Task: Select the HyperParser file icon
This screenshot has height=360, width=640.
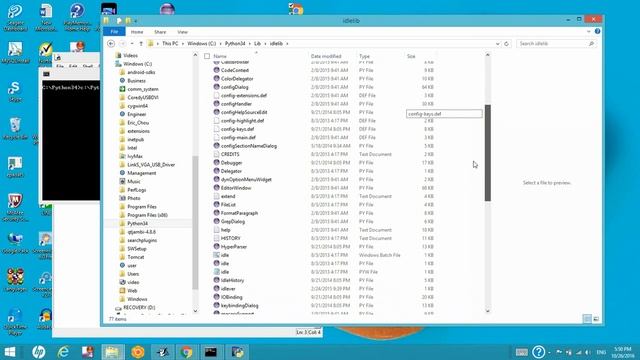Action: pyautogui.click(x=216, y=246)
